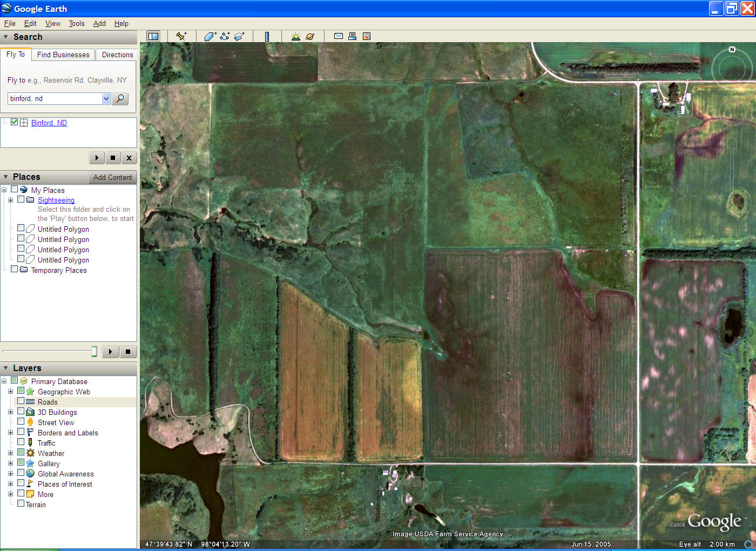Click the Add Path toolbar icon
This screenshot has height=551, width=756.
pyautogui.click(x=225, y=36)
